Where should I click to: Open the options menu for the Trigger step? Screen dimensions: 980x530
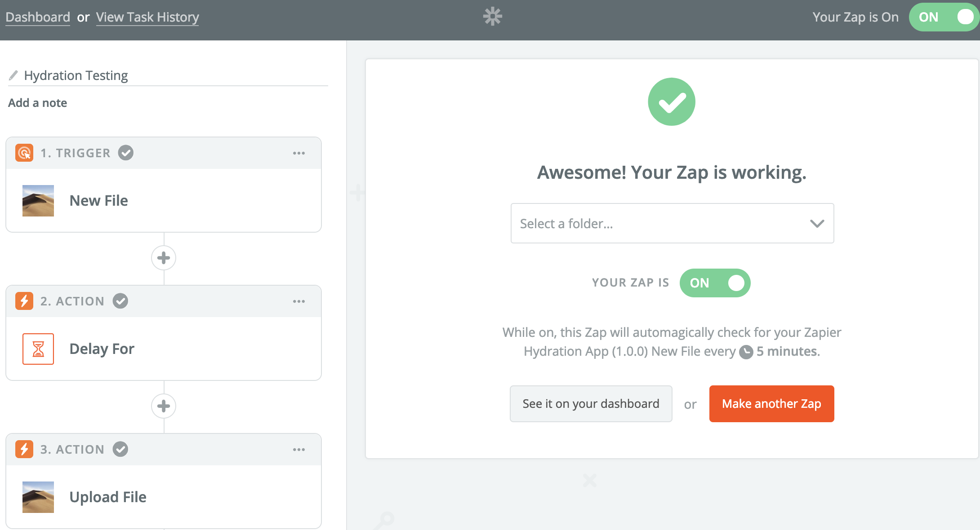[299, 153]
